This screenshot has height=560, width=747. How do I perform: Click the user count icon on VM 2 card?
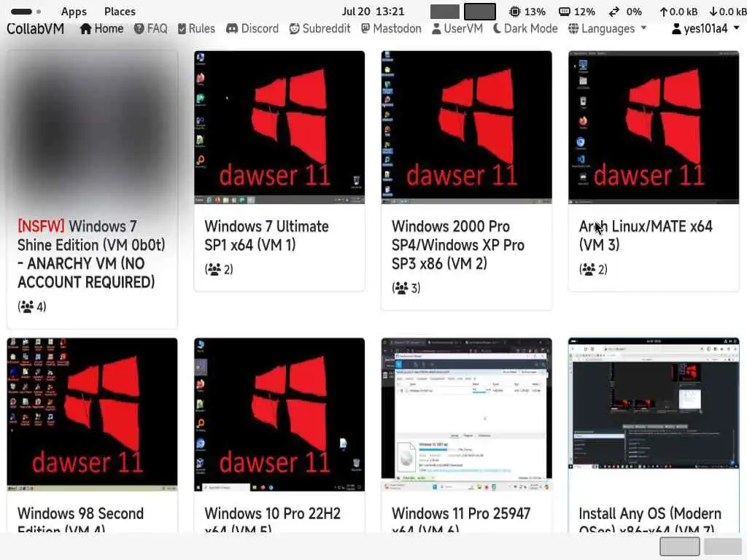402,288
